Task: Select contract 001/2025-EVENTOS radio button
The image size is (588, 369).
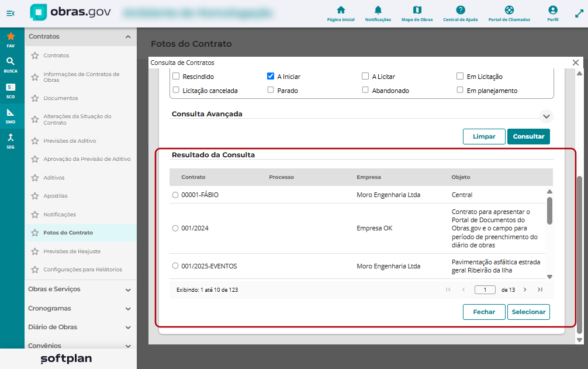Action: pyautogui.click(x=175, y=266)
